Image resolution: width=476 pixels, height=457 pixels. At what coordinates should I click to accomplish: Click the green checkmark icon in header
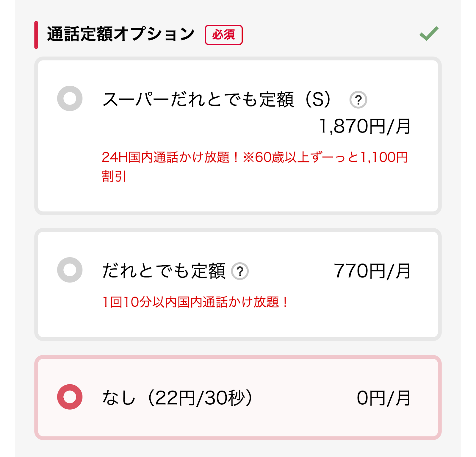click(429, 33)
